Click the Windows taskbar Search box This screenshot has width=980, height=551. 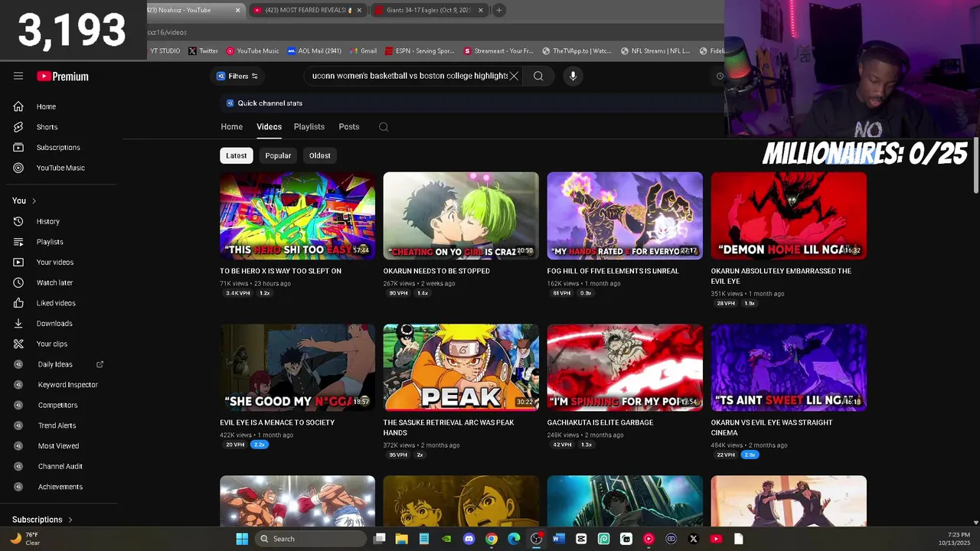point(311,539)
